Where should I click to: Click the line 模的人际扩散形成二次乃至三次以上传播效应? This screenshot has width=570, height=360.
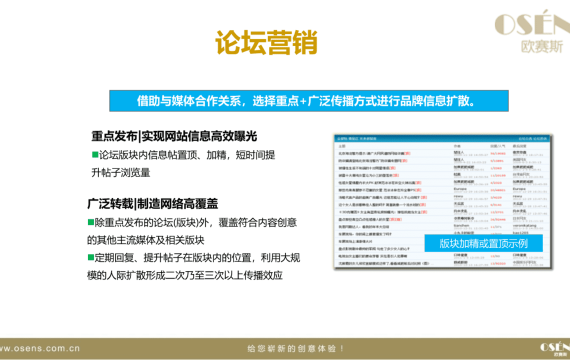click(185, 275)
